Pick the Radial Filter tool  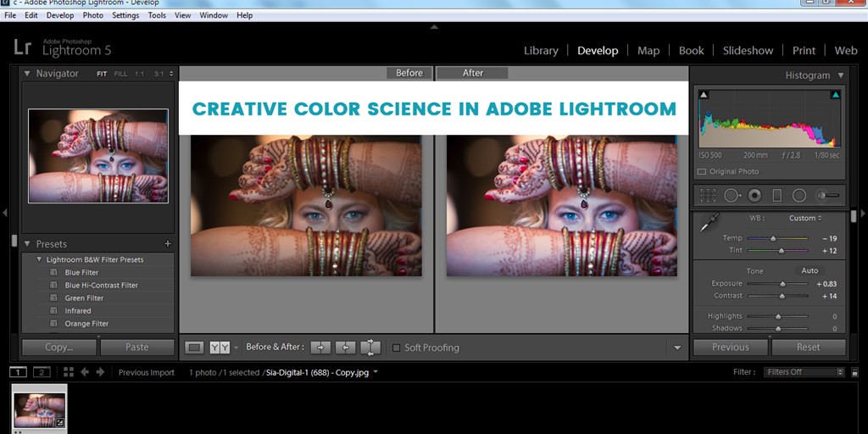click(798, 196)
